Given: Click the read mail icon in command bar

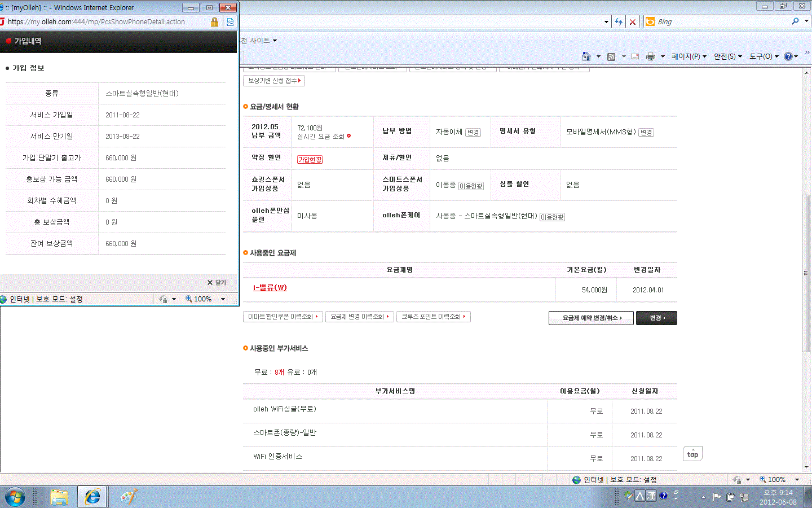Looking at the screenshot, I should point(635,56).
